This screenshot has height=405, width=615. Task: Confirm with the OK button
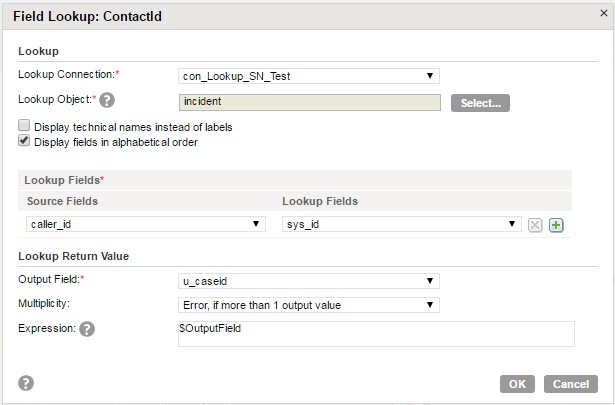(x=517, y=384)
